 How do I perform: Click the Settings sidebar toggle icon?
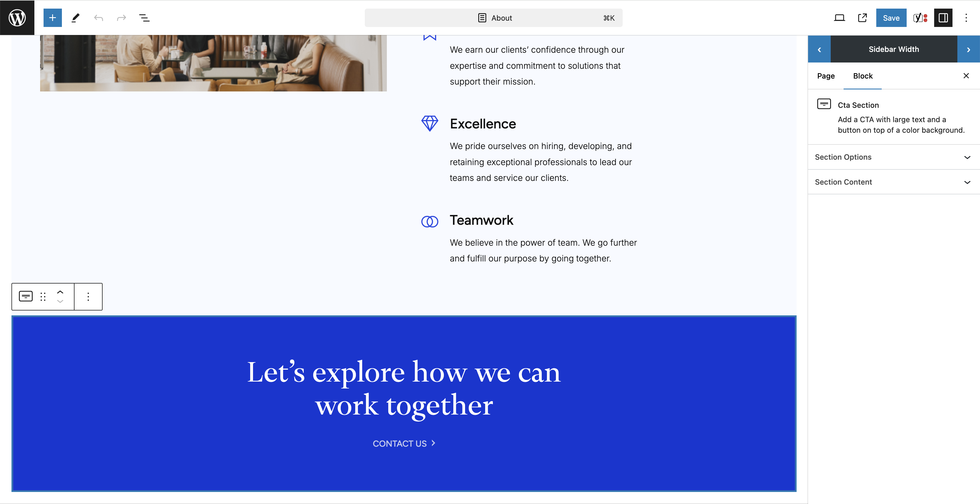pos(943,17)
